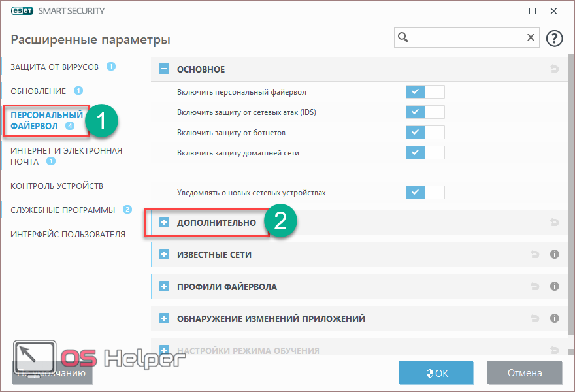Revert Известные сети section with undo arrow
Screen dimensions: 575x392
(x=536, y=254)
